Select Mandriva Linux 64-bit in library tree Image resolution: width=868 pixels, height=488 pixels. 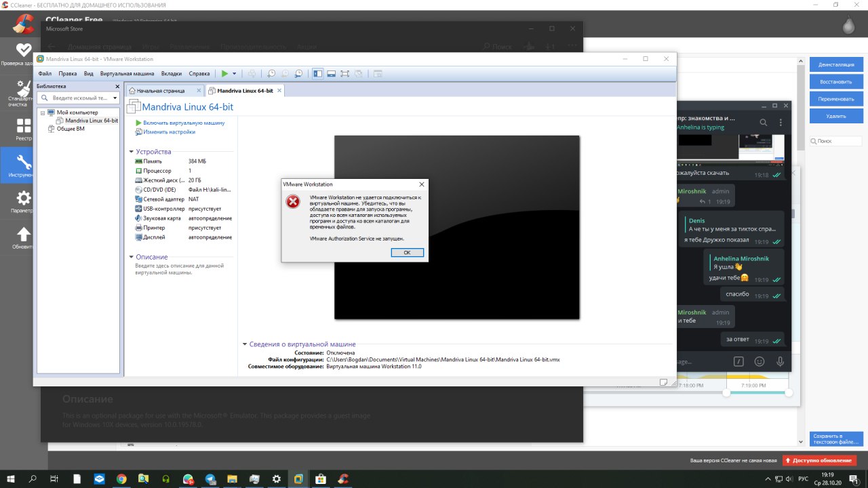click(87, 120)
